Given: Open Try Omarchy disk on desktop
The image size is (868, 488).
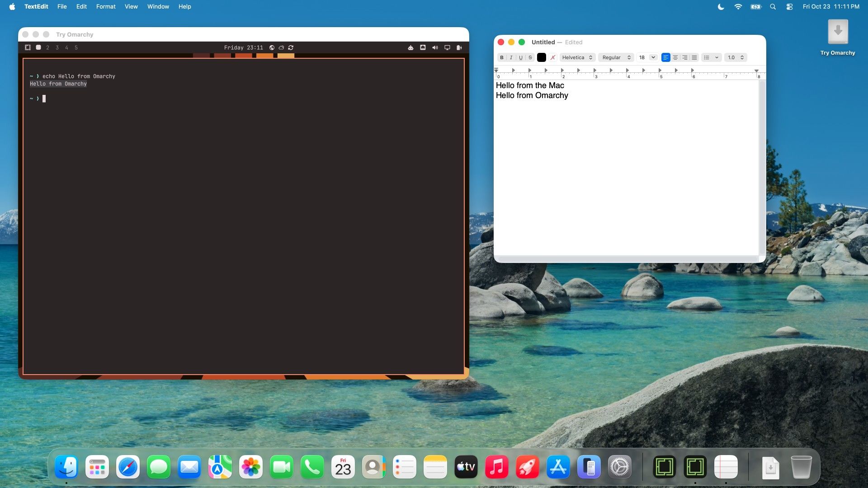Looking at the screenshot, I should pos(838,37).
